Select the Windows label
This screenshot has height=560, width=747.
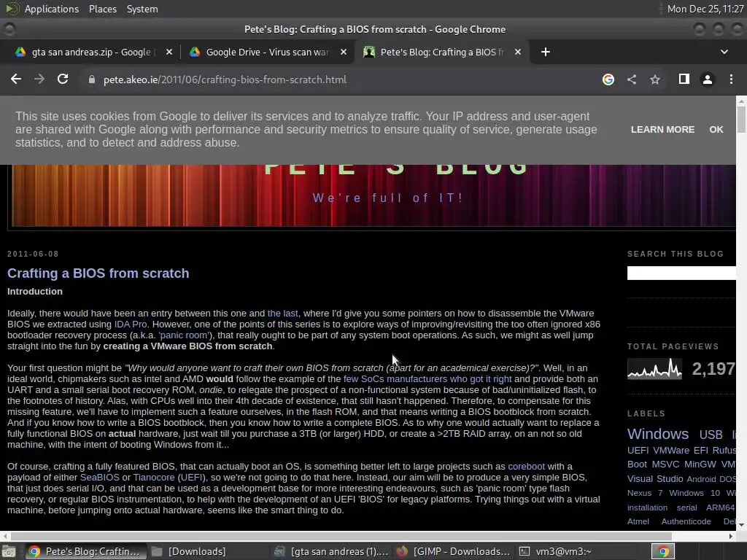click(658, 434)
